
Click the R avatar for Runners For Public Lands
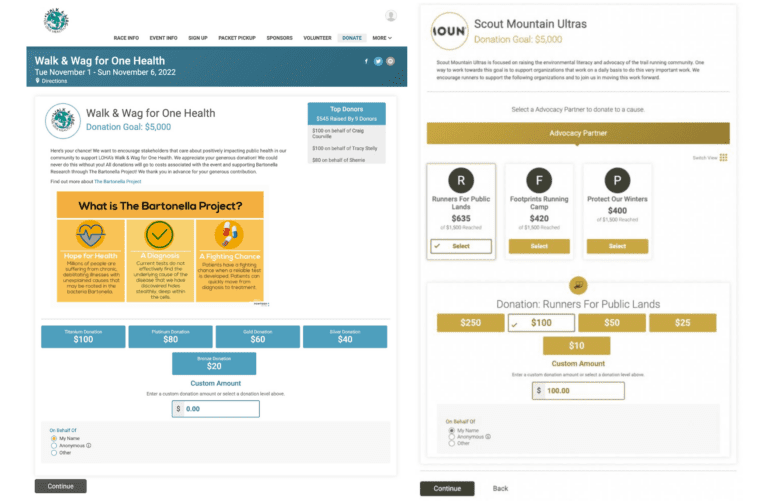461,180
